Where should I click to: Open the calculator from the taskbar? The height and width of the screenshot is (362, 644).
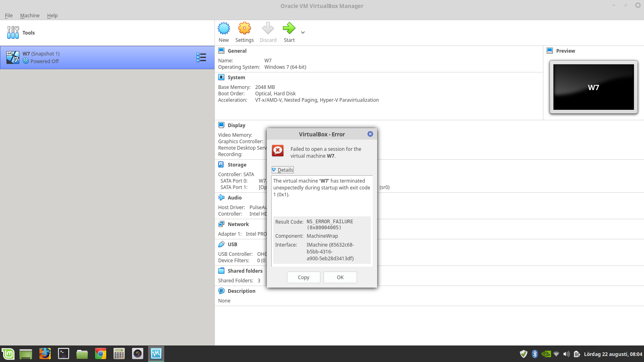click(119, 354)
